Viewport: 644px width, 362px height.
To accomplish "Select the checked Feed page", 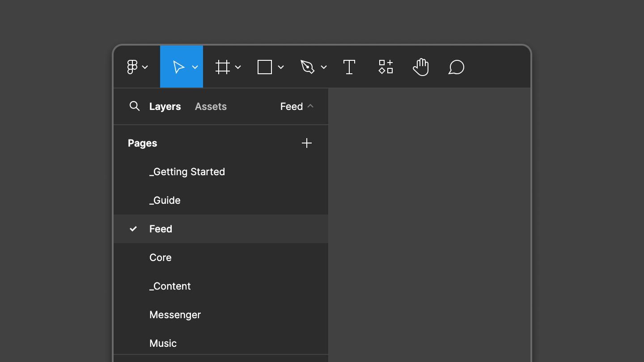I will coord(221,229).
